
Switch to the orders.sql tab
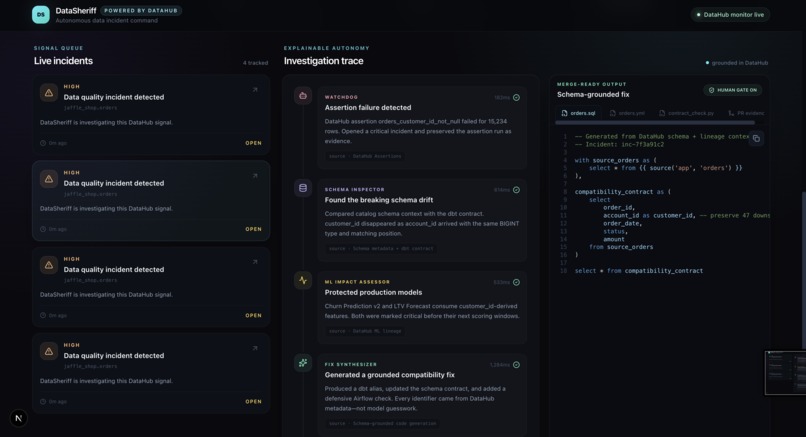click(x=578, y=113)
